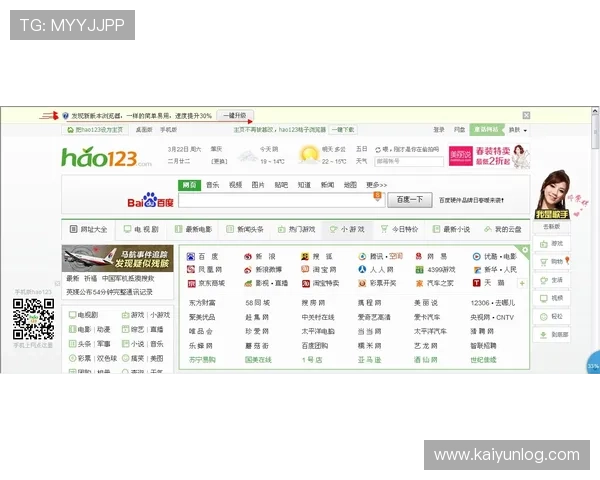The width and height of the screenshot is (600, 480).
Task: Open the 彩票开奖 icon
Action: click(362, 283)
